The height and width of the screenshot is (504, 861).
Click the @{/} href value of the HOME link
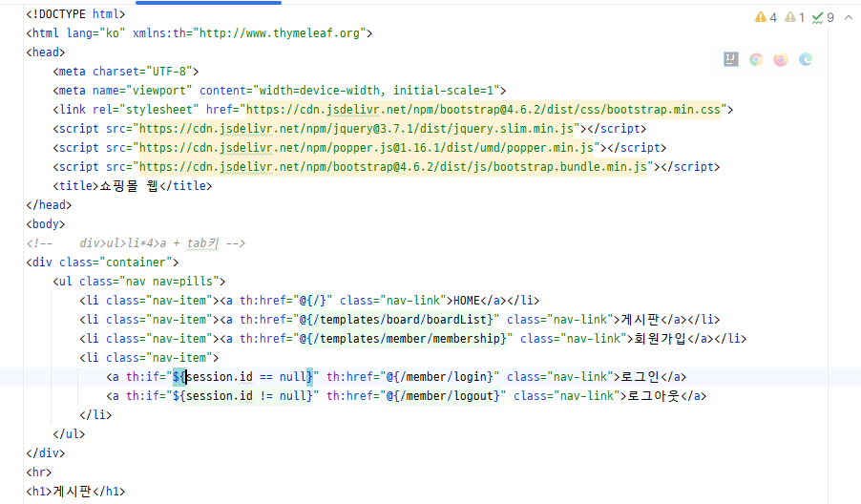pos(313,301)
